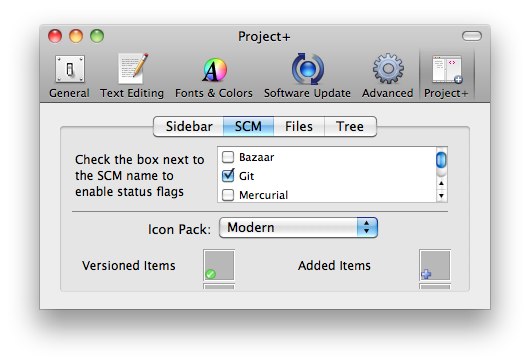Switch to the Files tab
This screenshot has width=530, height=364.
(x=299, y=126)
